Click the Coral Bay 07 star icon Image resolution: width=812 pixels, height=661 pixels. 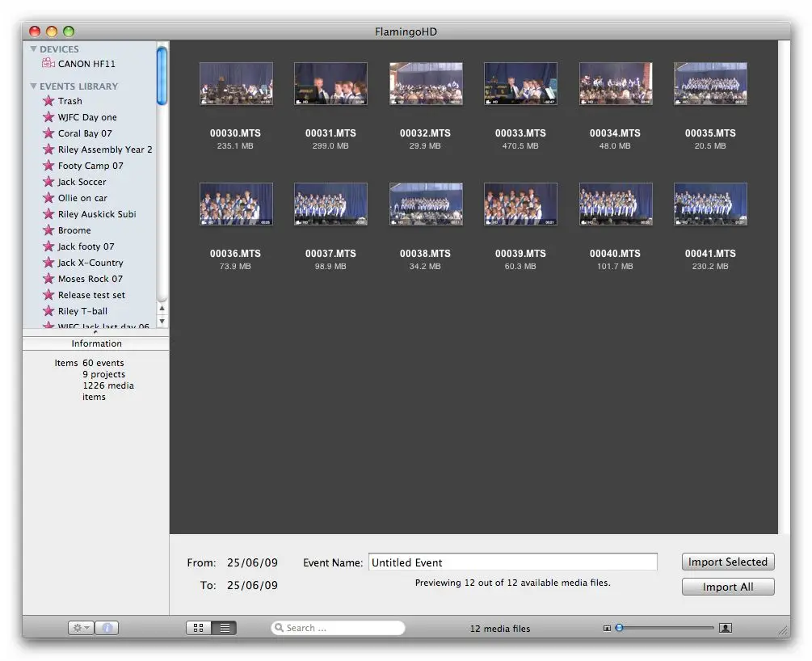[x=48, y=133]
